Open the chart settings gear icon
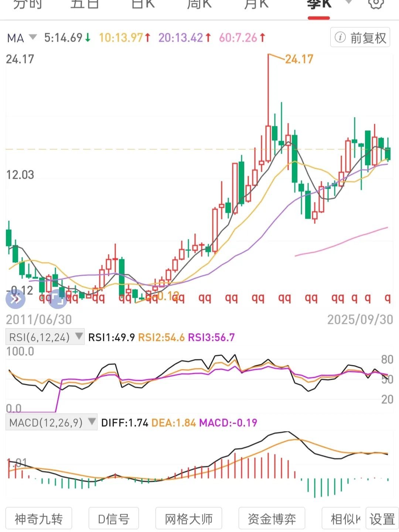 click(x=376, y=4)
